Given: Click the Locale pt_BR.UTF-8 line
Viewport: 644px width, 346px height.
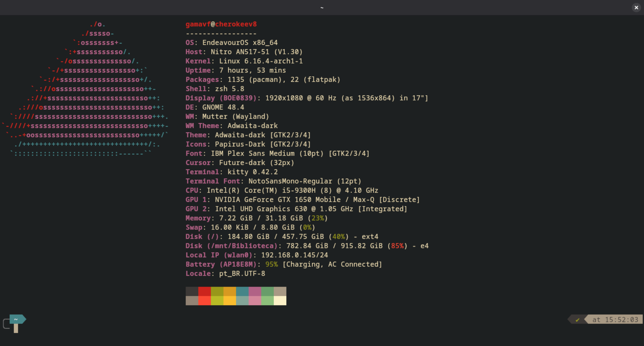Looking at the screenshot, I should 225,273.
